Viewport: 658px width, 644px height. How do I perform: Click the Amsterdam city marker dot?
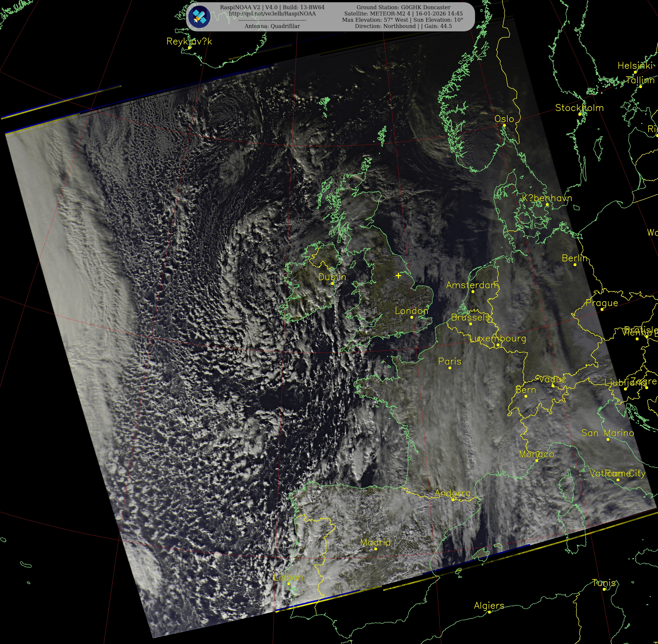point(473,291)
